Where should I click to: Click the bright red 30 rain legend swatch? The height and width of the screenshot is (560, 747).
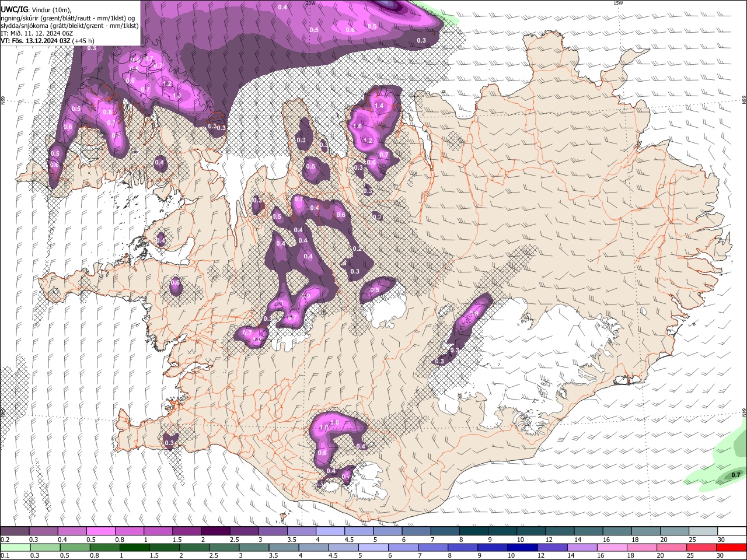tap(732, 547)
